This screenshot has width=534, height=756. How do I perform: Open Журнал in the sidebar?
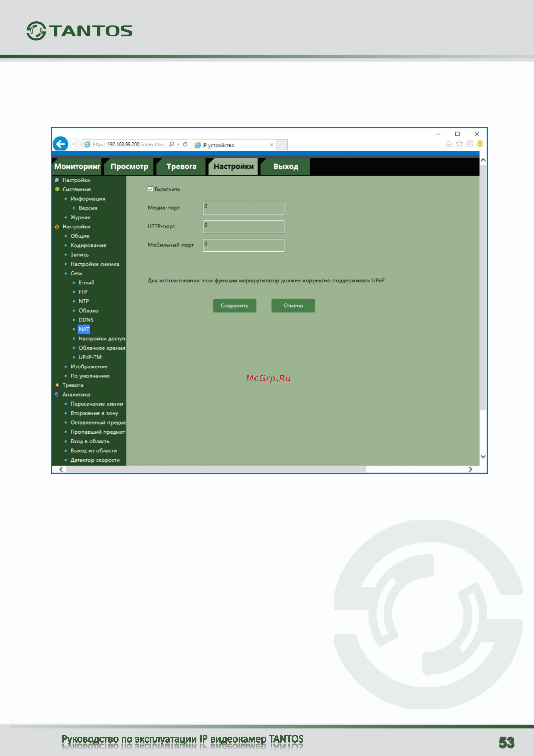[x=80, y=217]
